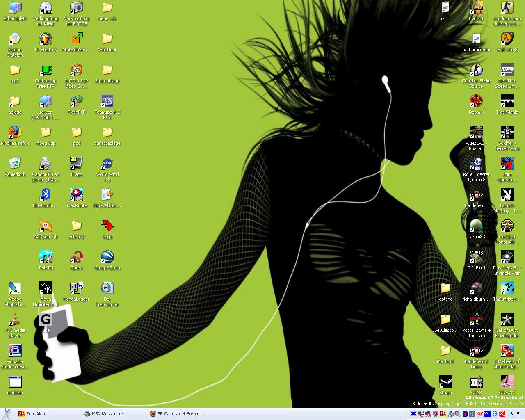Open the Papierkorb recycle bin

(x=15, y=164)
